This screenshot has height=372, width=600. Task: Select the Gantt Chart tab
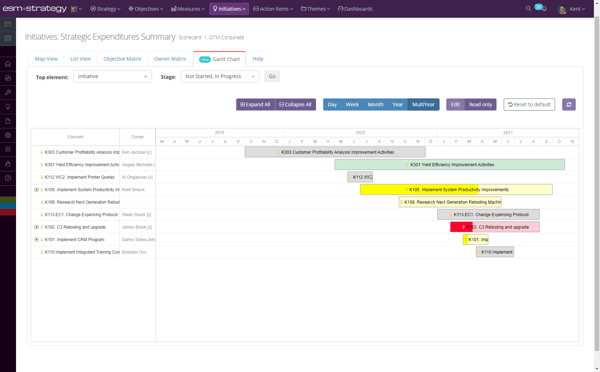click(x=219, y=59)
